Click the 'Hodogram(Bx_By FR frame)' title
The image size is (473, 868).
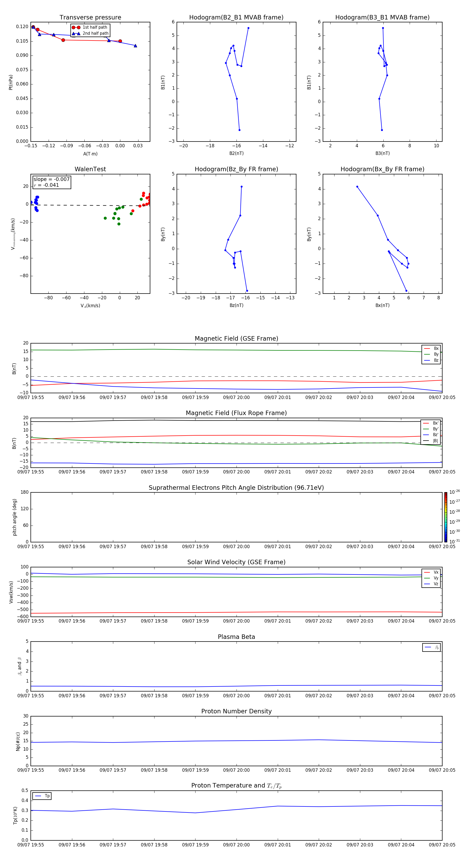[x=382, y=169]
